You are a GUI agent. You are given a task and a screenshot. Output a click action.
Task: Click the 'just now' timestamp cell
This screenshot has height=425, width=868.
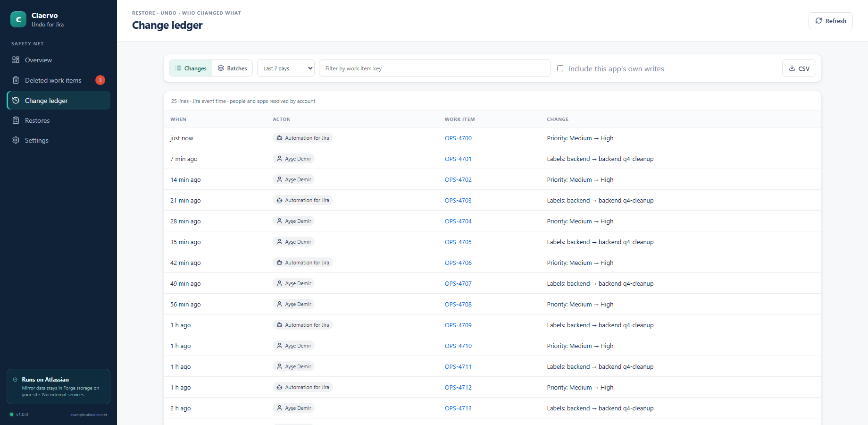(182, 138)
